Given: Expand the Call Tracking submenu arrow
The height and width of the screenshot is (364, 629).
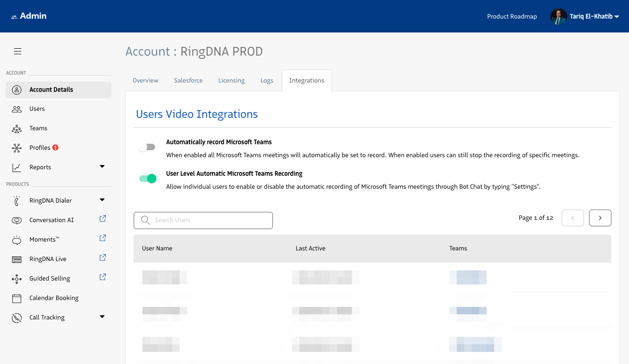Looking at the screenshot, I should (x=102, y=317).
